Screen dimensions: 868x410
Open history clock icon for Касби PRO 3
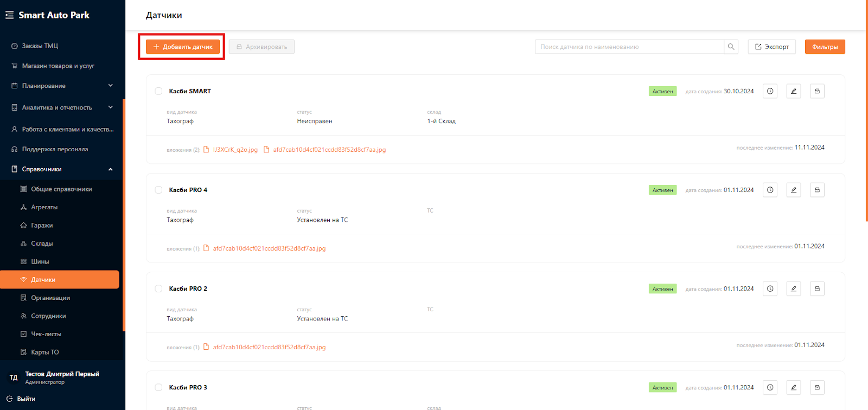pos(770,387)
